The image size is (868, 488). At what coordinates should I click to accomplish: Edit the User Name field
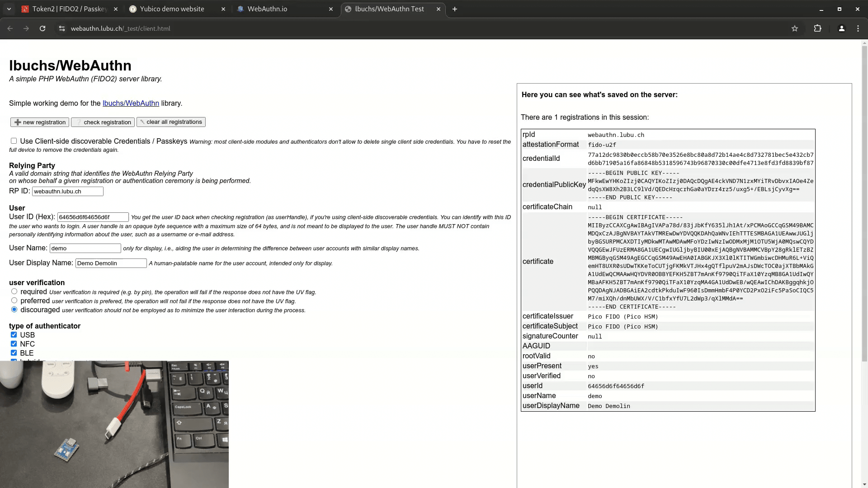click(85, 249)
